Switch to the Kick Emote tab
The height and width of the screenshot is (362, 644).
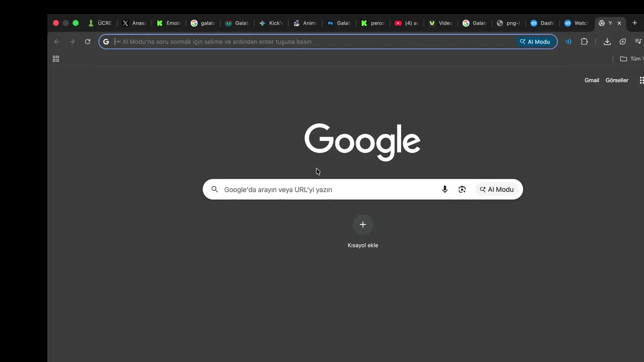(169, 23)
